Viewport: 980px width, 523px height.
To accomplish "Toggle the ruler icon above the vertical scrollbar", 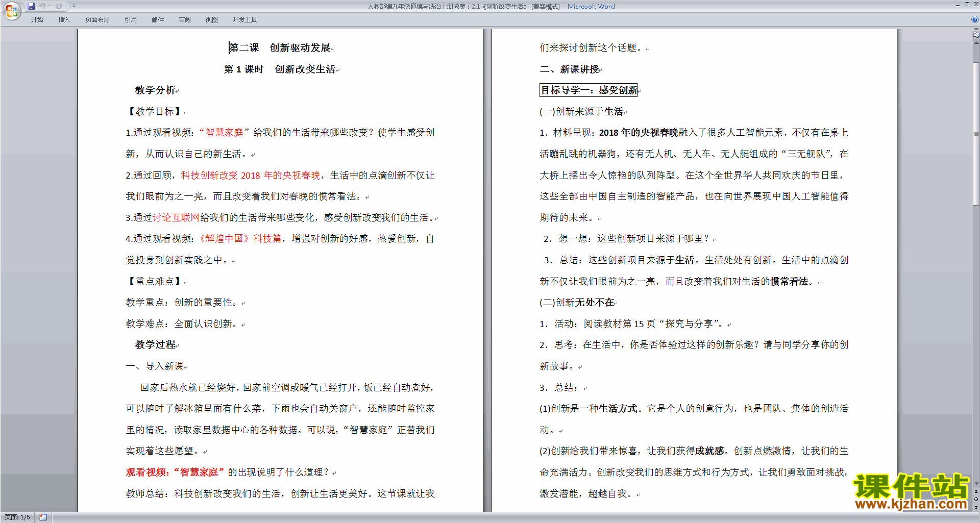I will tap(976, 35).
